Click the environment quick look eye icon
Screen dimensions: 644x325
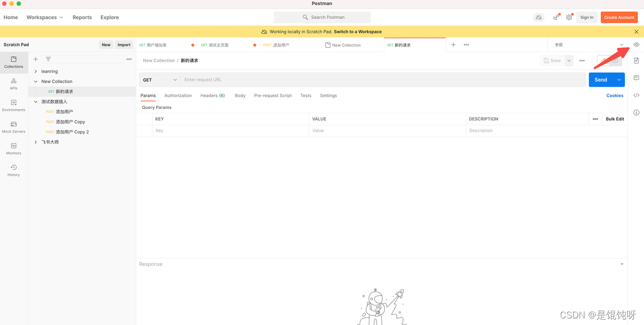[636, 45]
